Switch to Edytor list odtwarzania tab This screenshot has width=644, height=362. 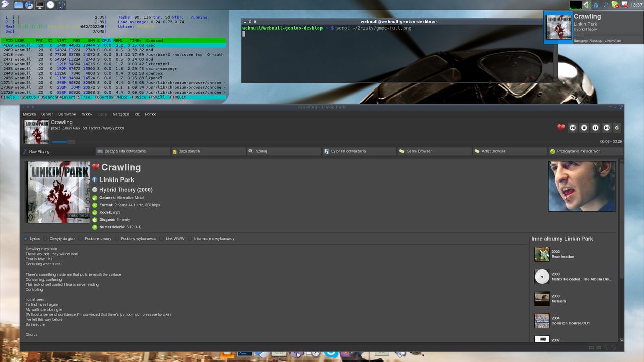point(359,151)
